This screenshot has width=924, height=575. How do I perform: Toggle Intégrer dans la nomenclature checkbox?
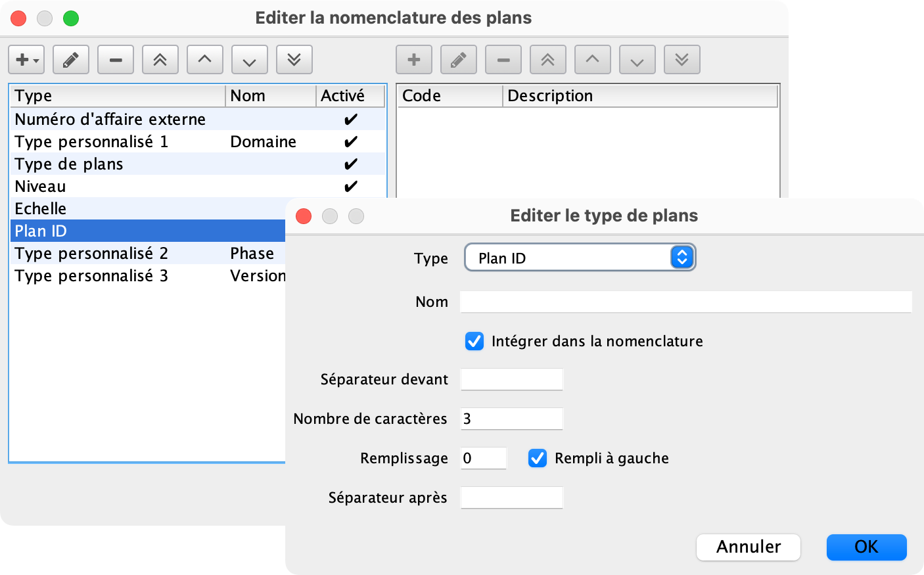point(474,341)
